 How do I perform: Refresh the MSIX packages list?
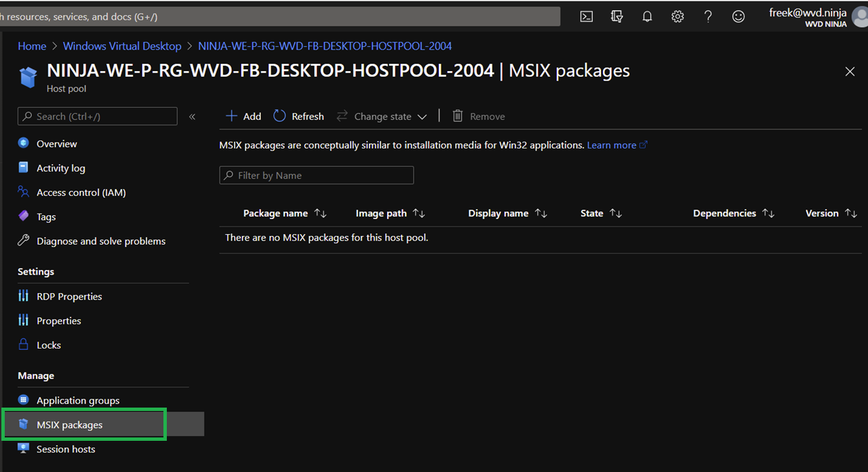point(298,117)
